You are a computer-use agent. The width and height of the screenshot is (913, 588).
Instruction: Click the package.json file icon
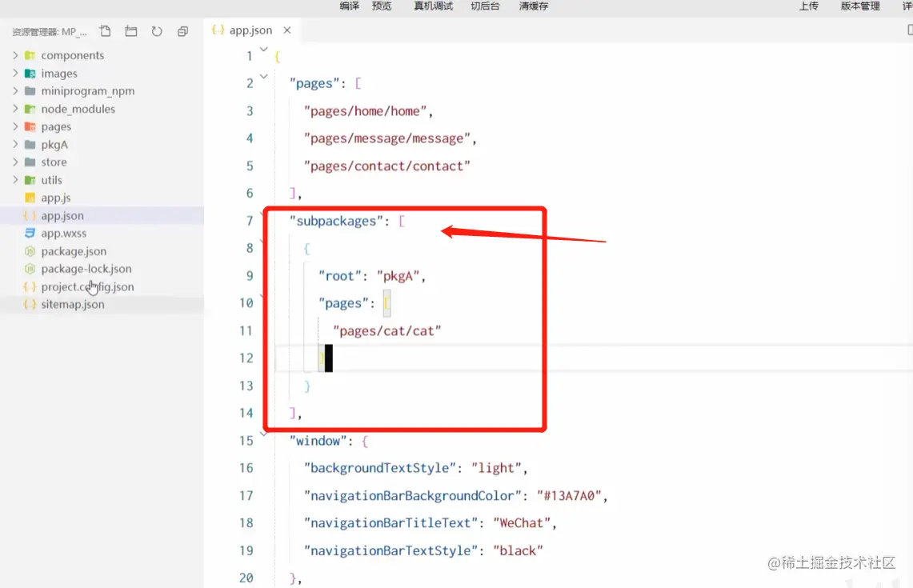point(30,251)
